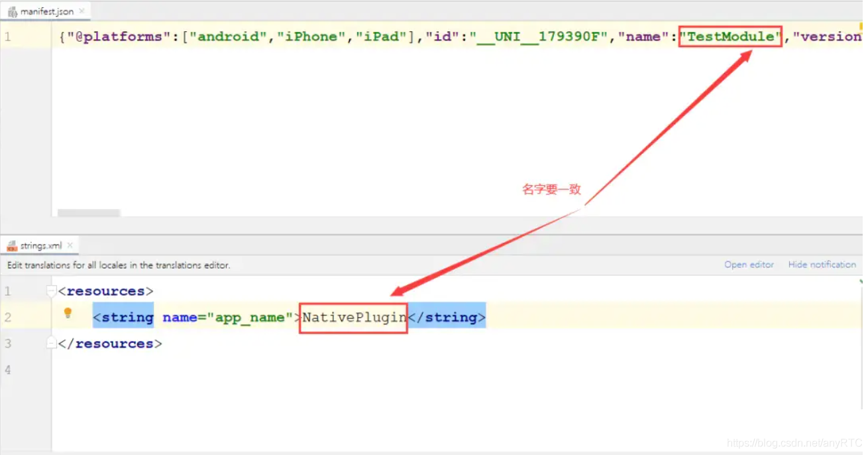The image size is (868, 455).
Task: Click line number 2 in strings.xml gutter
Action: pyautogui.click(x=7, y=318)
